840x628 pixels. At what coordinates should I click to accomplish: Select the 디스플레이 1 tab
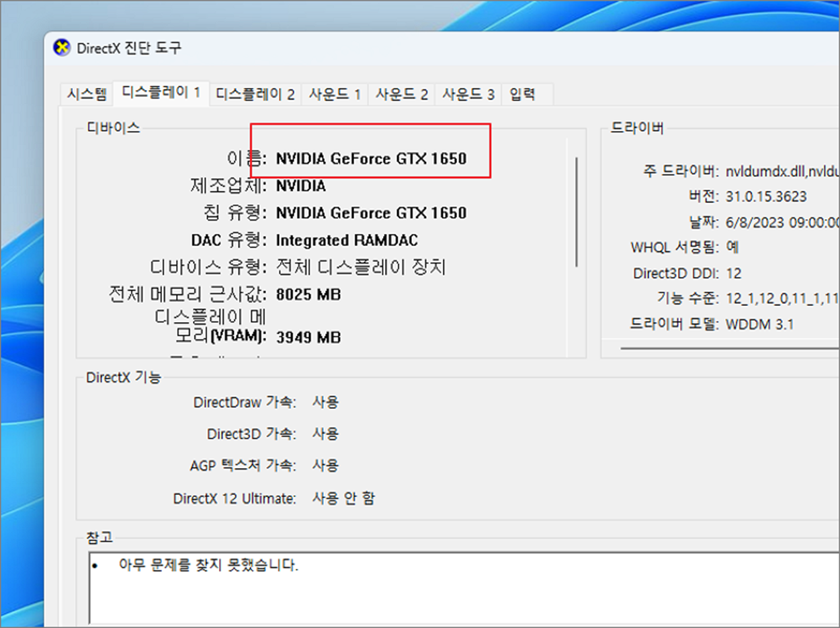(161, 93)
